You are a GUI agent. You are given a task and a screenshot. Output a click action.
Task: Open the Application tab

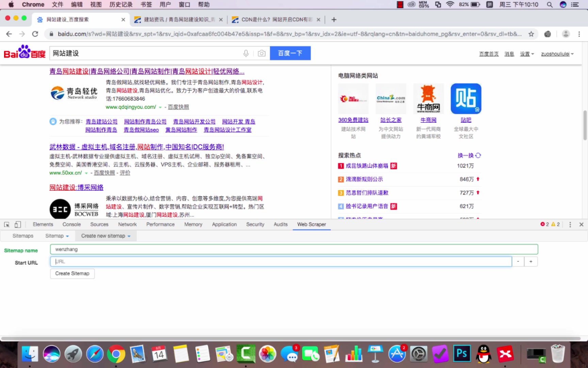point(224,224)
